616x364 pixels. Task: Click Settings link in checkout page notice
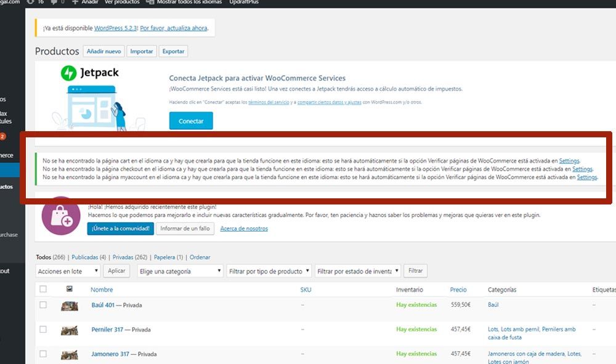pos(582,169)
